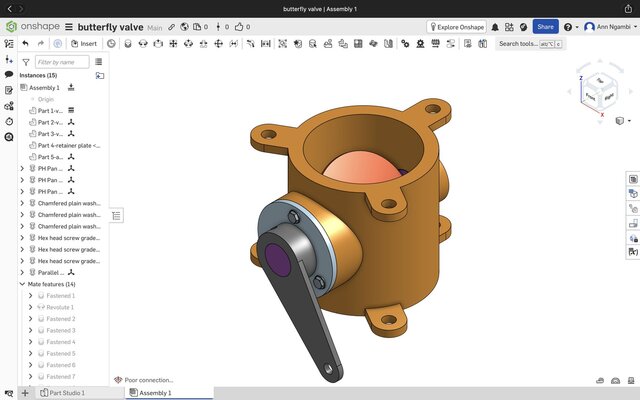Viewport: 640px width, 400px height.
Task: Expand the Fastened 5 mate
Action: (x=31, y=353)
